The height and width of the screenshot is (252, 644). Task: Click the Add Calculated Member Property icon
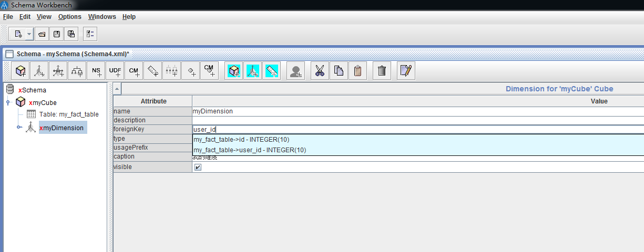(210, 70)
